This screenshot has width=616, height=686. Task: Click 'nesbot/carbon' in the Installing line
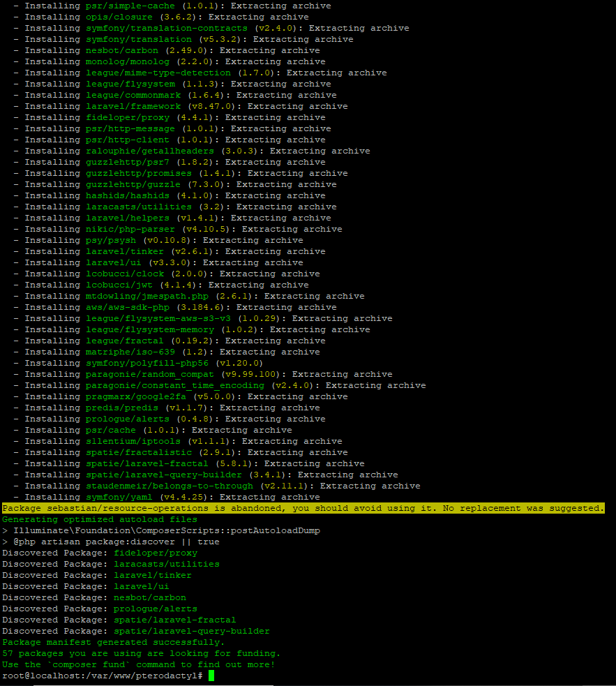tap(121, 51)
